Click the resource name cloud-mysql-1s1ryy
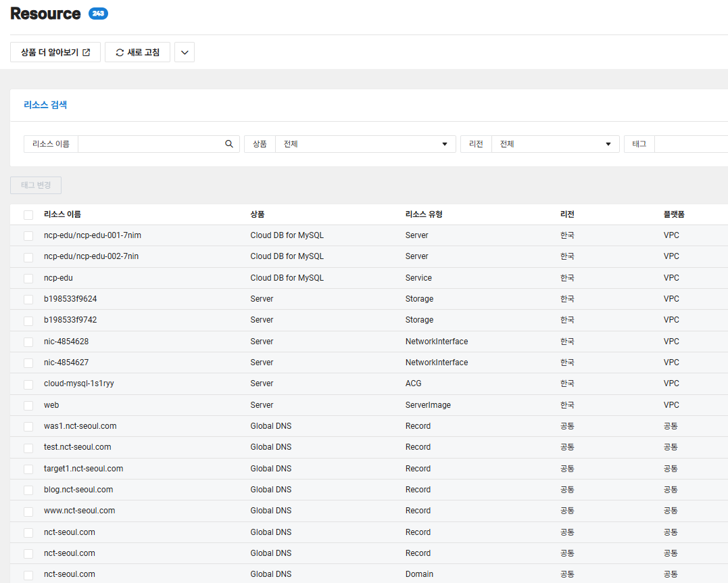The width and height of the screenshot is (728, 583). click(79, 383)
